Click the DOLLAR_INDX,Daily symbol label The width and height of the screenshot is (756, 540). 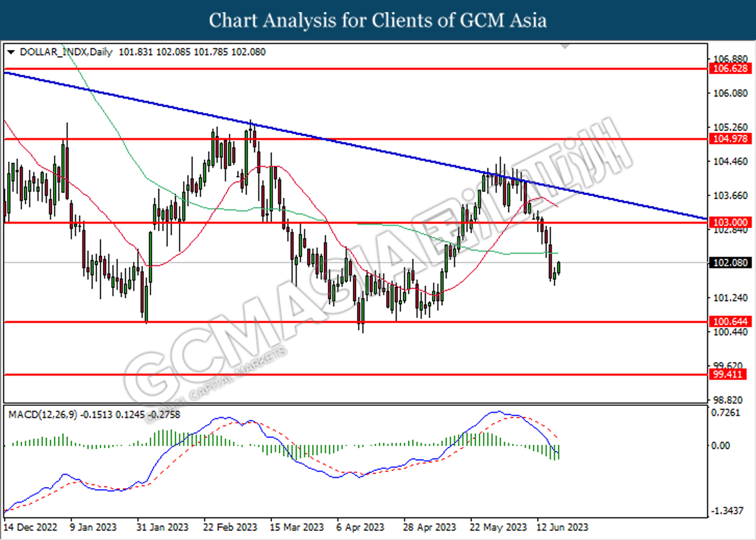click(66, 52)
